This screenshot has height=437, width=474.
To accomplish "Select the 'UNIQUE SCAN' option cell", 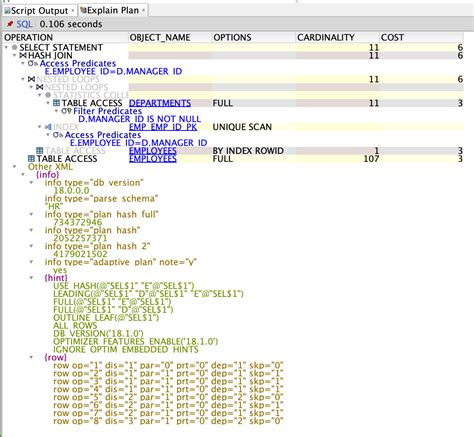I will coord(242,127).
